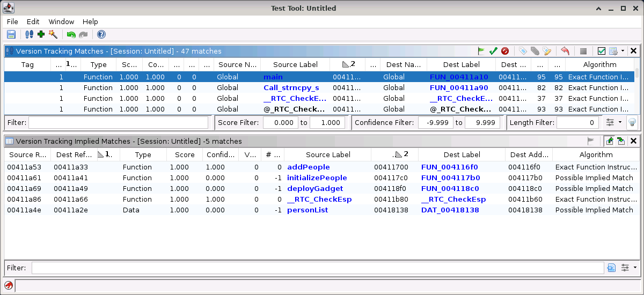Click the footprints Version Tracking icon
The width and height of the screenshot is (644, 295).
point(30,35)
